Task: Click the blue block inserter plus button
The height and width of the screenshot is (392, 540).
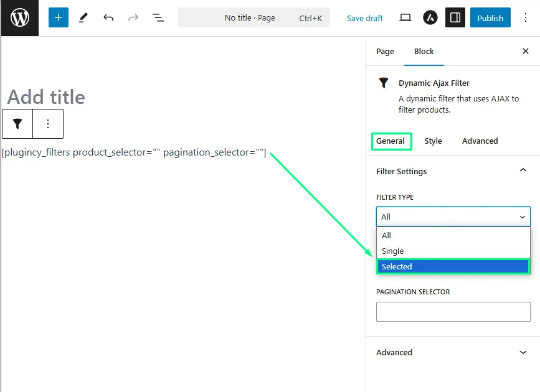Action: point(58,17)
